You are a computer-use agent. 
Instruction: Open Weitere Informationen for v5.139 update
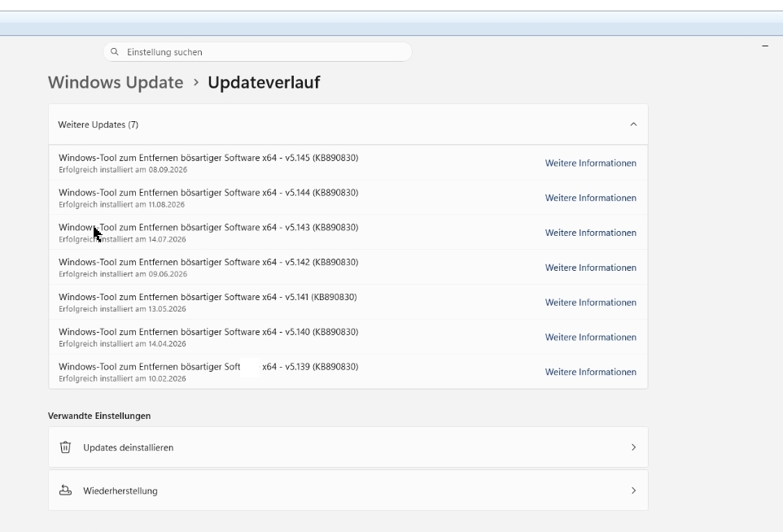pyautogui.click(x=591, y=373)
